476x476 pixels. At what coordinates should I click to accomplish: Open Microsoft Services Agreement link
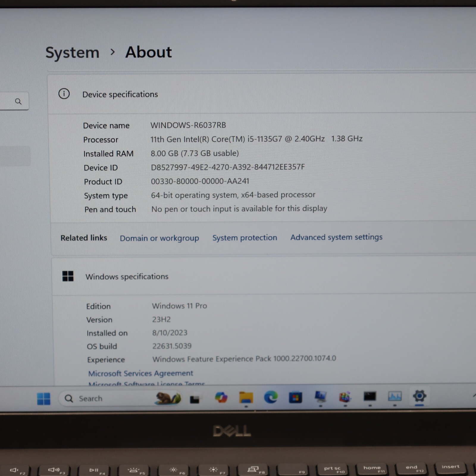tap(140, 373)
